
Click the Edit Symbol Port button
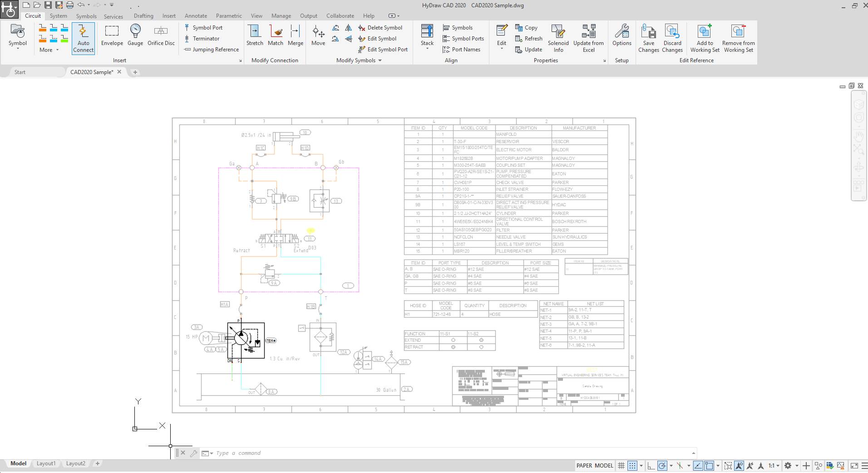point(383,50)
